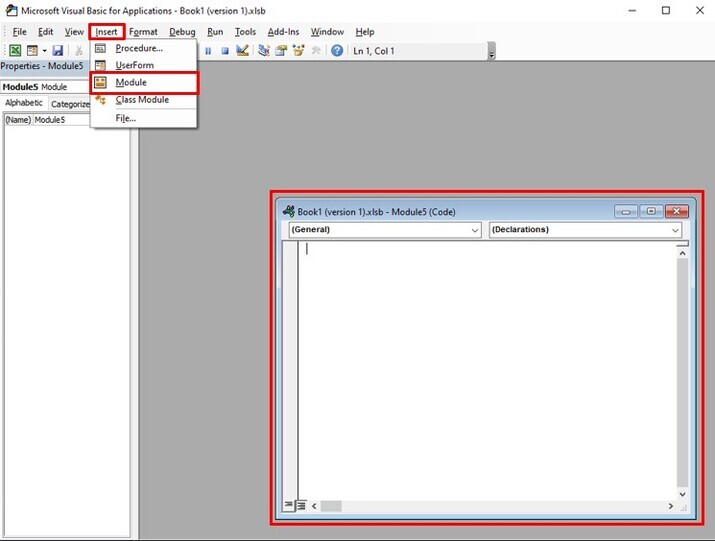Click vertical scrollbar up arrow in code window
The image size is (715, 541).
[682, 253]
